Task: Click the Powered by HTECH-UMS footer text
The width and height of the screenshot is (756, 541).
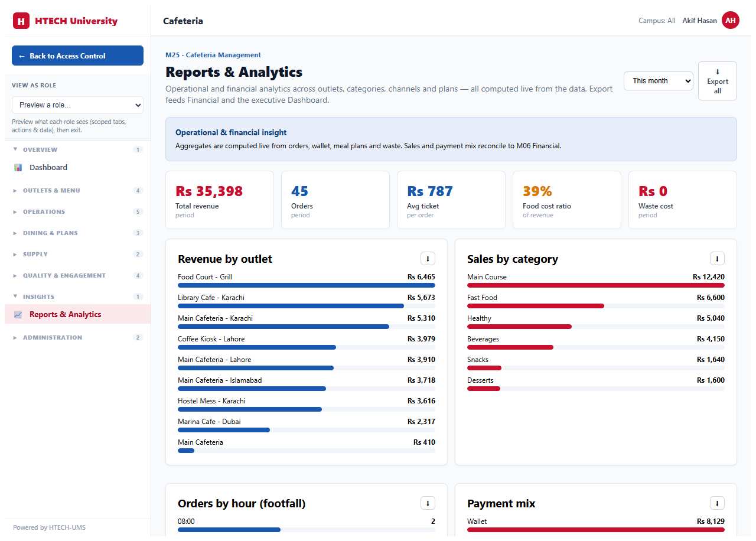Action: click(49, 527)
